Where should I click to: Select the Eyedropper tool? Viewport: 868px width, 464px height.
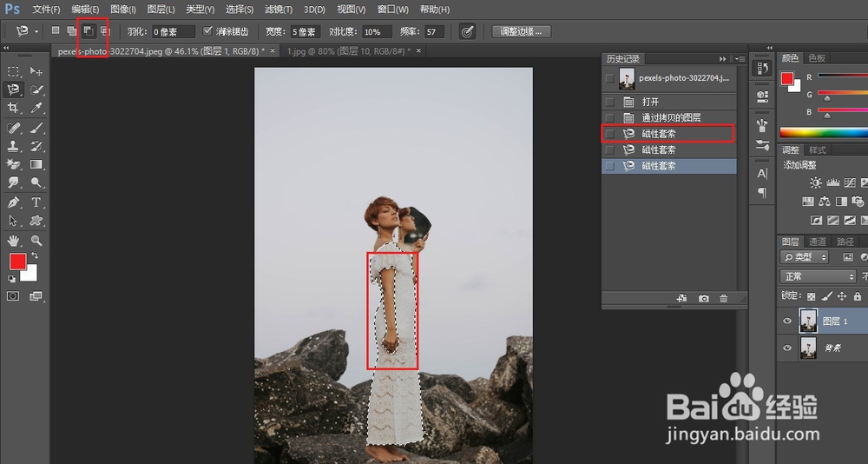(x=36, y=108)
